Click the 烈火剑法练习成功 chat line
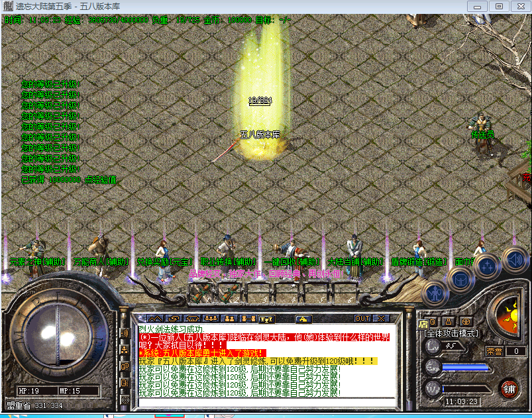 (172, 329)
